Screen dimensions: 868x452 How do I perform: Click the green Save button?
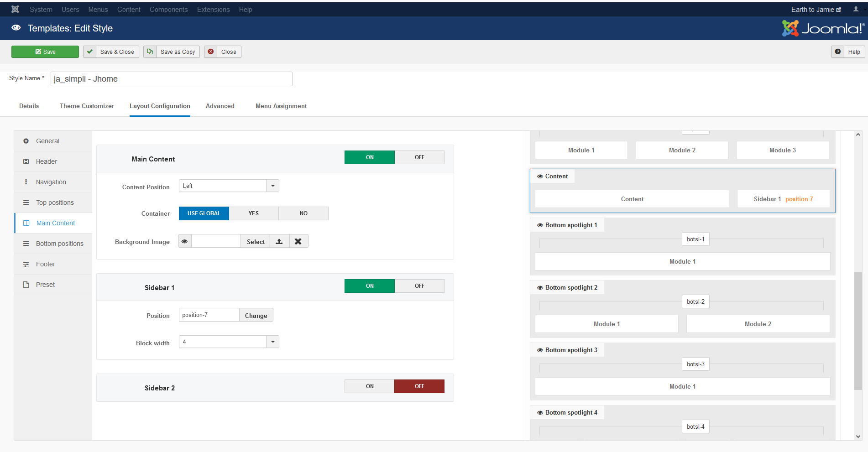(45, 52)
